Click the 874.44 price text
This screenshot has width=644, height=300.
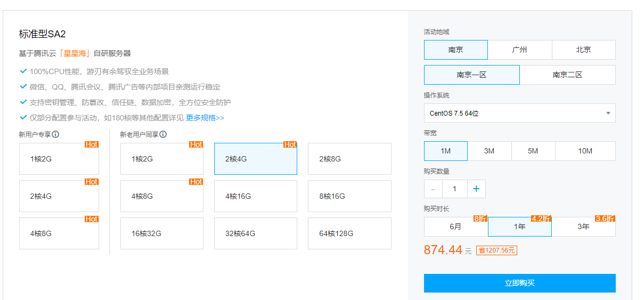pos(443,249)
